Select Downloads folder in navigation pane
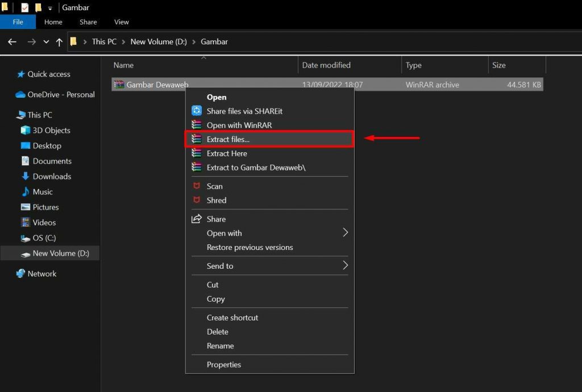The width and height of the screenshot is (582, 392). click(x=52, y=177)
